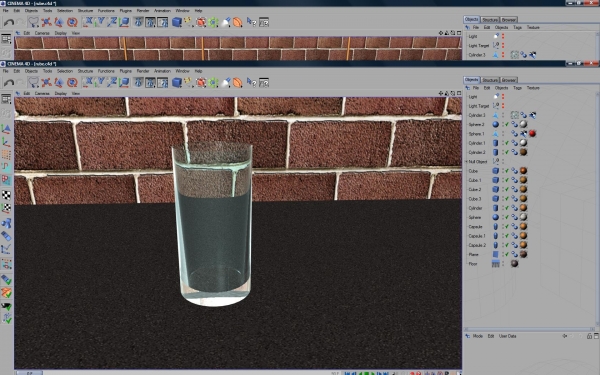Viewport: 600px width, 375px height.
Task: Open the orange deformer objects icon in front toolbar
Action: pyautogui.click(x=238, y=82)
